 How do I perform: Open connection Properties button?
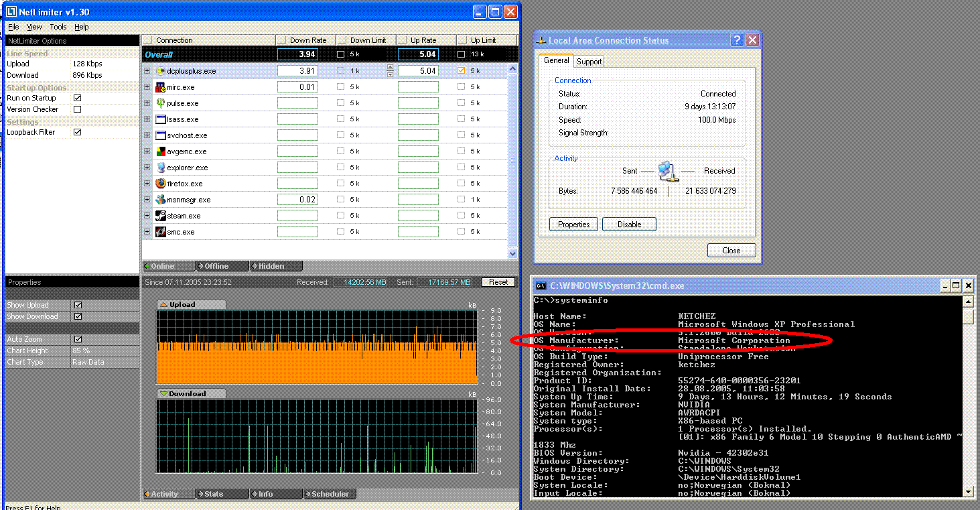click(x=573, y=225)
